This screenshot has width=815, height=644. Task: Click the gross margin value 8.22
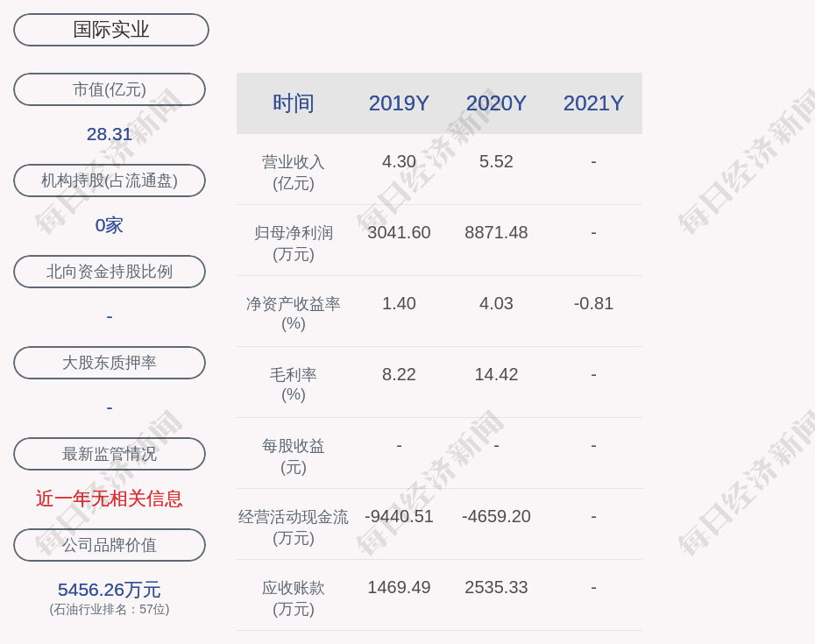(x=400, y=374)
